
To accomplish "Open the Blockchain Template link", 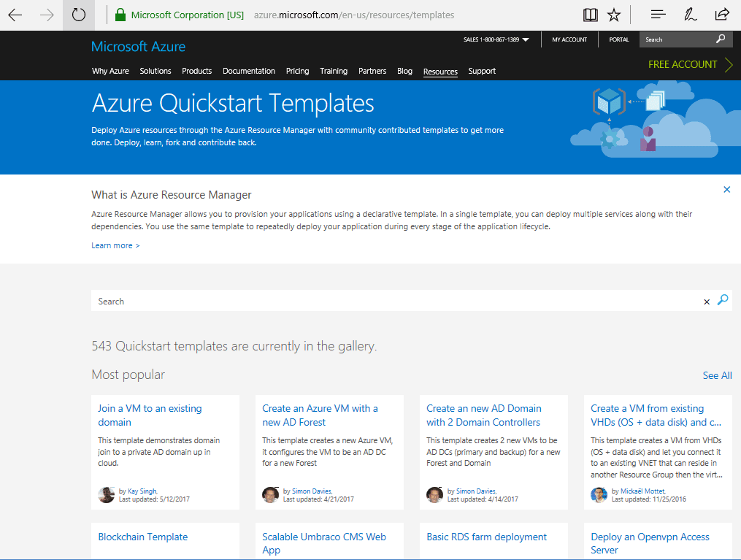I will click(142, 537).
